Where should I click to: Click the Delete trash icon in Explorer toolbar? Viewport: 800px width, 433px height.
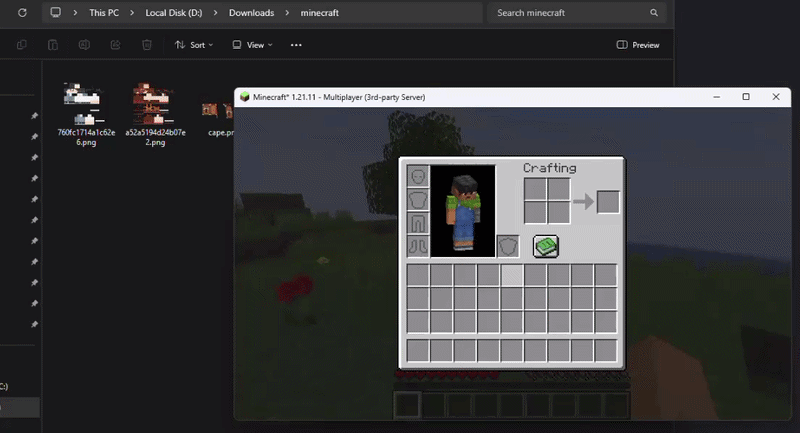pos(147,45)
